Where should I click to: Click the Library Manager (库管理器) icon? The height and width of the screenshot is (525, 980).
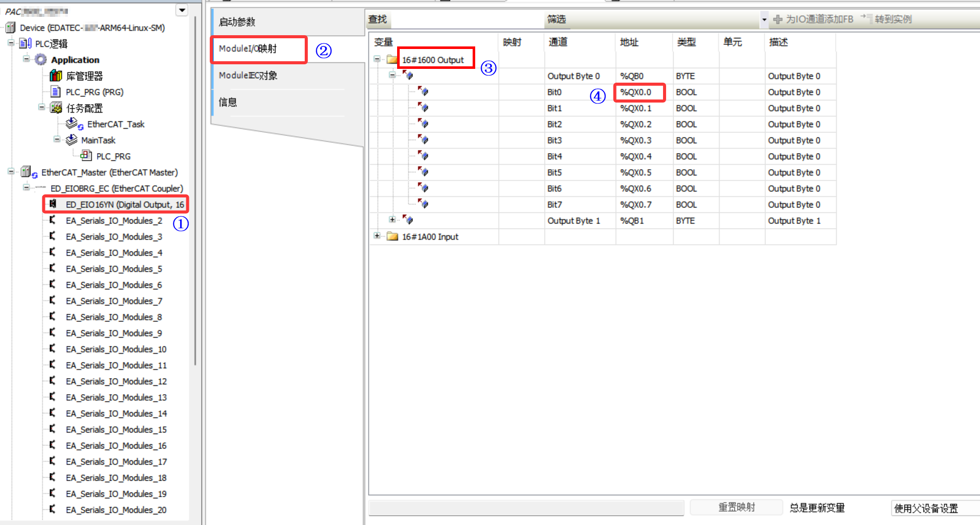pyautogui.click(x=55, y=76)
